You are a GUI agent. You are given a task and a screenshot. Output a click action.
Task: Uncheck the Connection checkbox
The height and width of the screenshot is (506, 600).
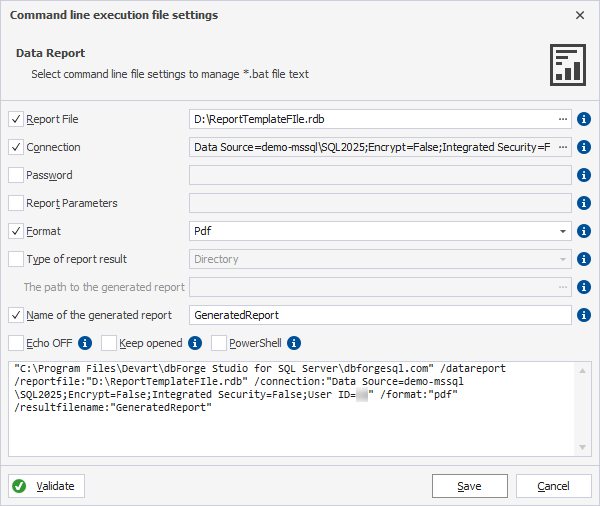[x=16, y=147]
